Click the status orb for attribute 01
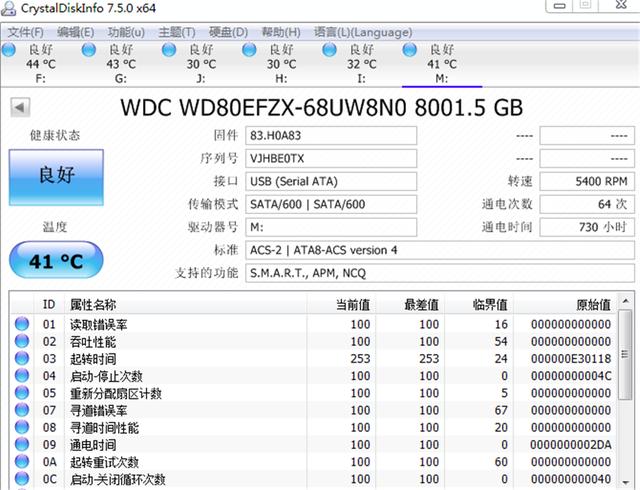The height and width of the screenshot is (490, 640). pos(22,323)
